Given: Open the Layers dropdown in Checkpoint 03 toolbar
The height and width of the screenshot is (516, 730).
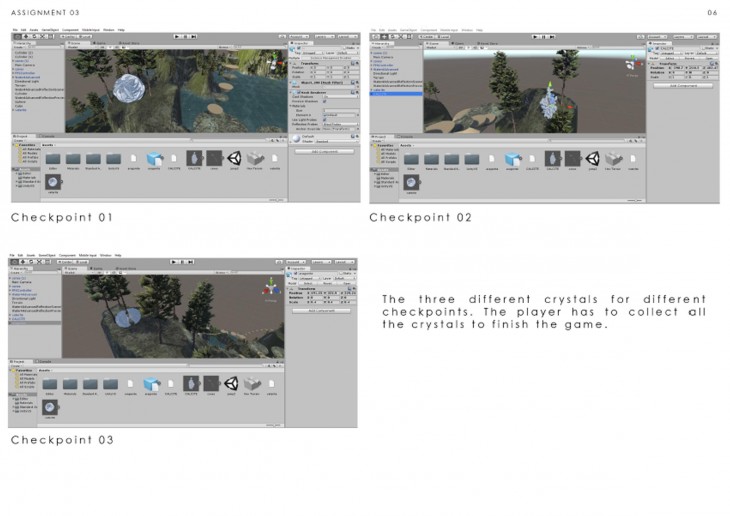Looking at the screenshot, I should pyautogui.click(x=317, y=260).
